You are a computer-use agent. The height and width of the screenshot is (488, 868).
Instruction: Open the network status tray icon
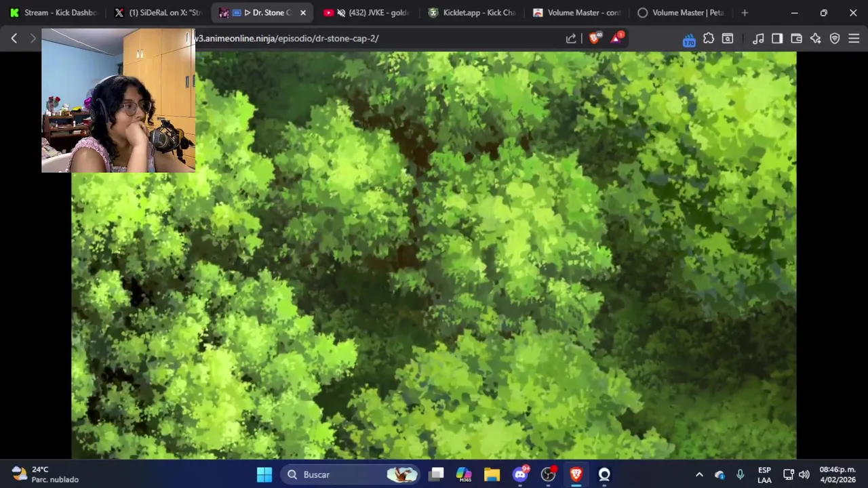pos(789,474)
